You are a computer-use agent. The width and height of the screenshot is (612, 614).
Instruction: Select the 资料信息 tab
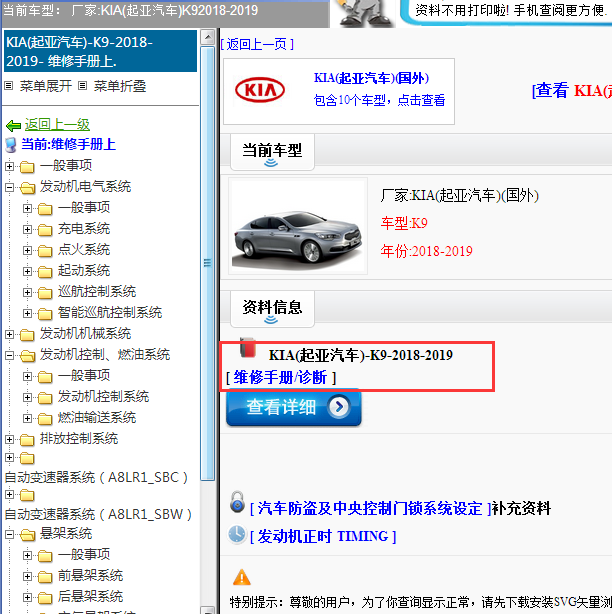click(272, 309)
